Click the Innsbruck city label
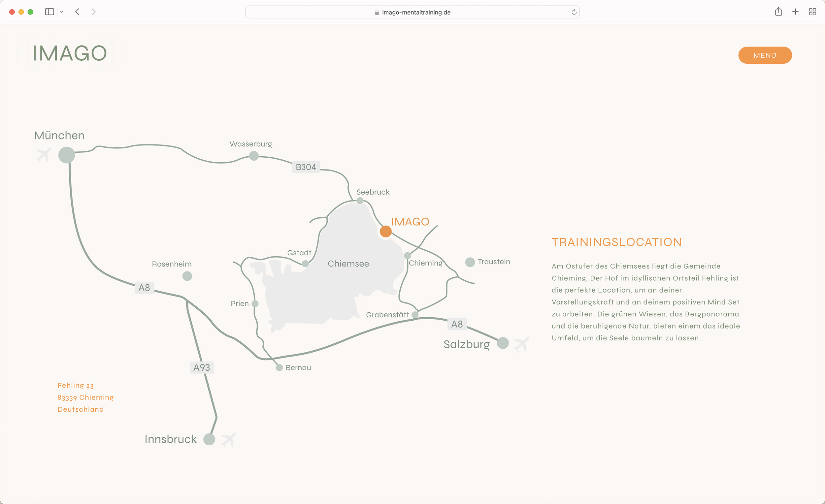 (170, 439)
